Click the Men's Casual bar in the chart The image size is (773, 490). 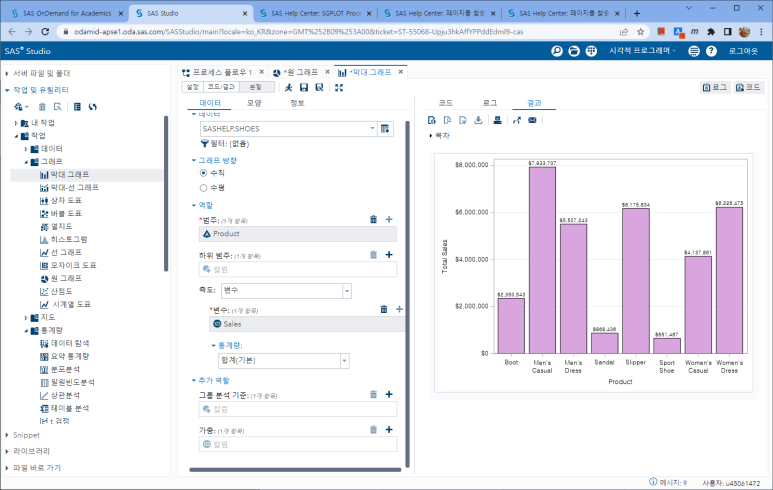coord(542,260)
